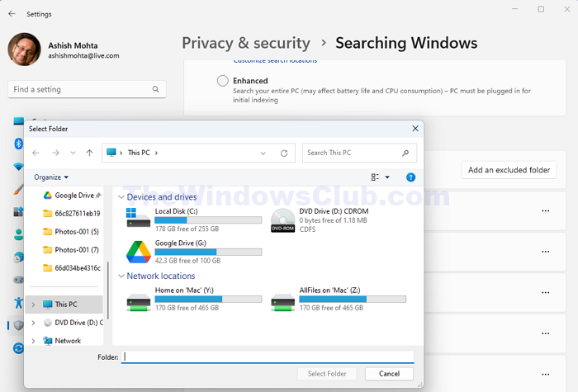Open the Organize dropdown menu
Image resolution: width=578 pixels, height=392 pixels.
tap(51, 177)
